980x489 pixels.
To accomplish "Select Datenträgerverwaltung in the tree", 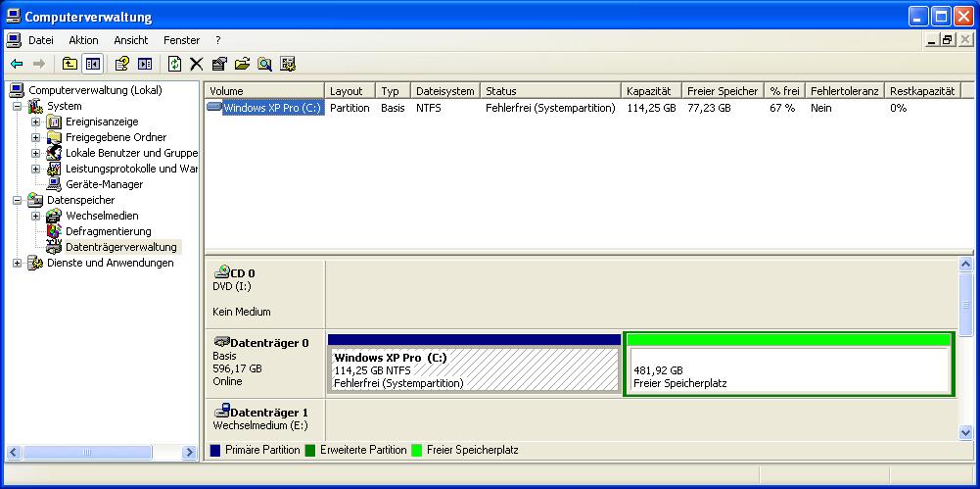I will (x=121, y=247).
